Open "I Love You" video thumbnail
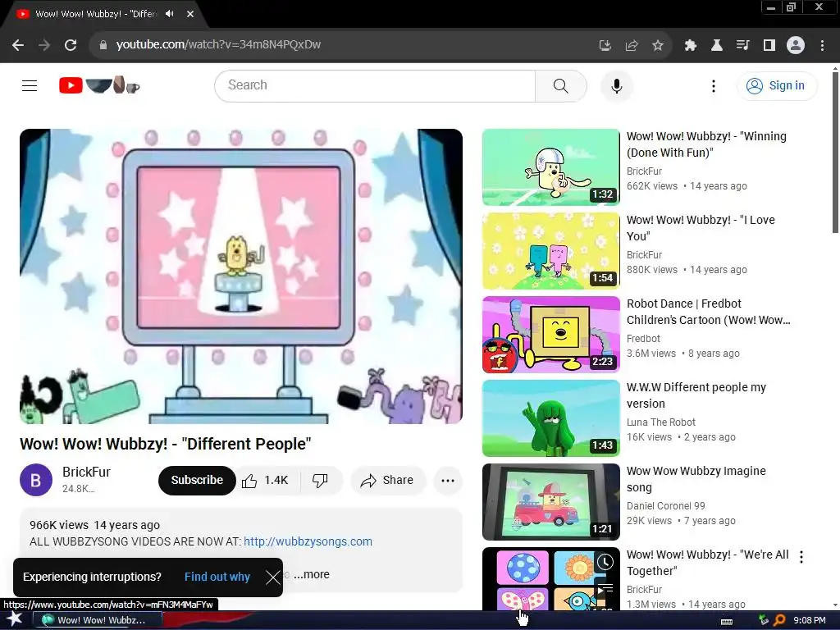Viewport: 840px width, 630px height. point(550,251)
